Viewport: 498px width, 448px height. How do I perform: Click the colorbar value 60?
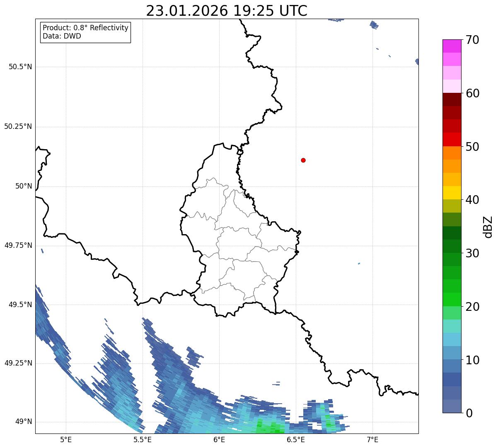coord(473,93)
